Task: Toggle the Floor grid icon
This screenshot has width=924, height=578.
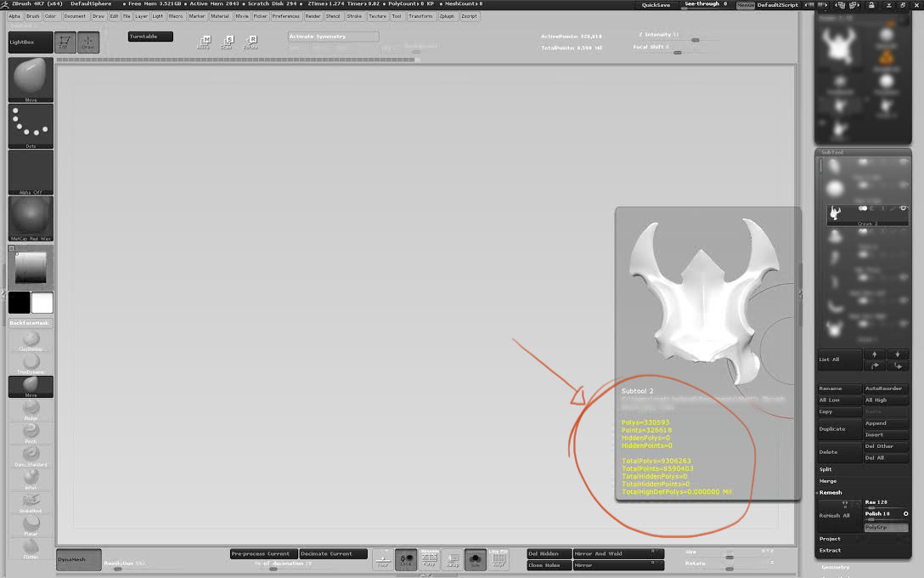Action: 384,559
